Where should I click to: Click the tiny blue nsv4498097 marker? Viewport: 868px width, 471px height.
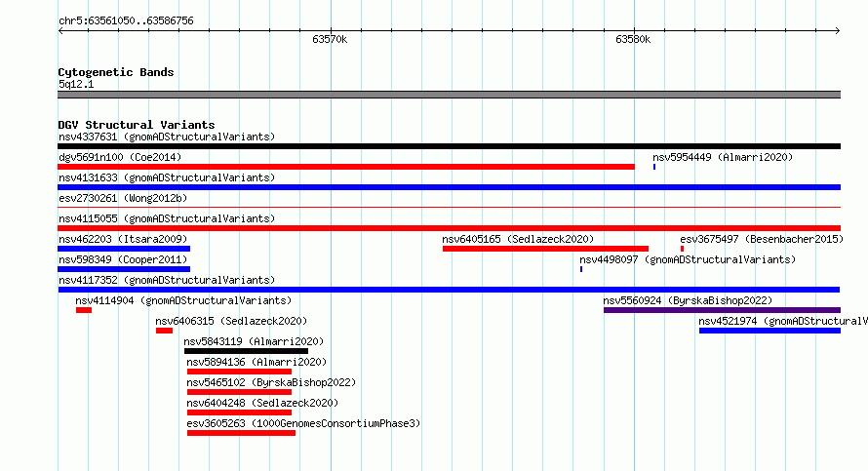581,269
